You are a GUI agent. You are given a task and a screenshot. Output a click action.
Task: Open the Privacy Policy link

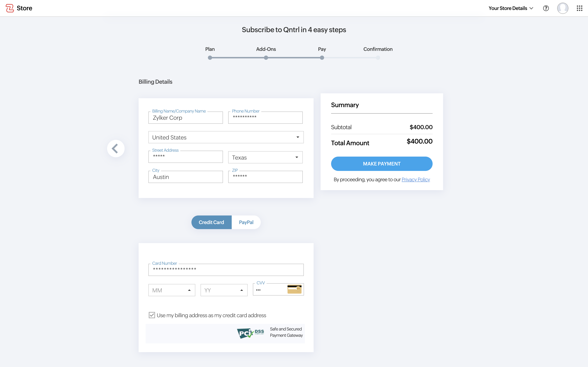pos(415,180)
